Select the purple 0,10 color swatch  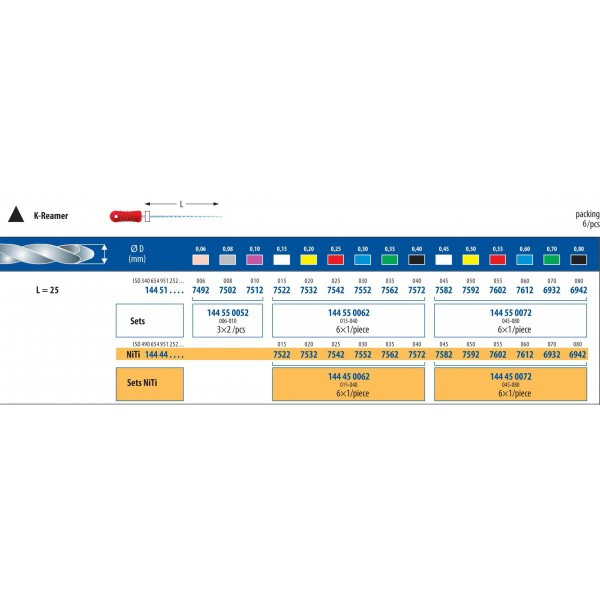click(x=254, y=260)
